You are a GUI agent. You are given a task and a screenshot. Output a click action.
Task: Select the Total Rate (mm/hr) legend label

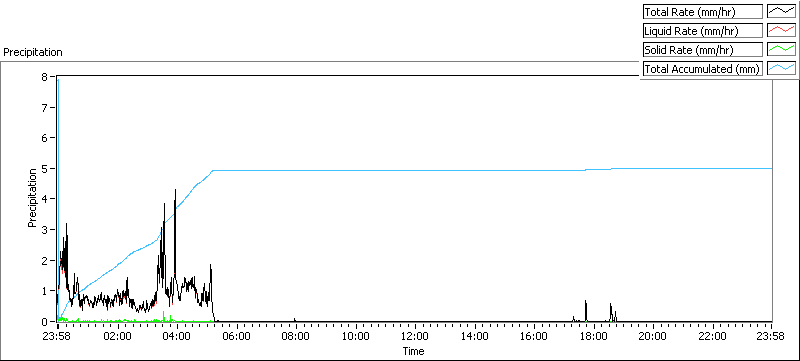coord(703,12)
